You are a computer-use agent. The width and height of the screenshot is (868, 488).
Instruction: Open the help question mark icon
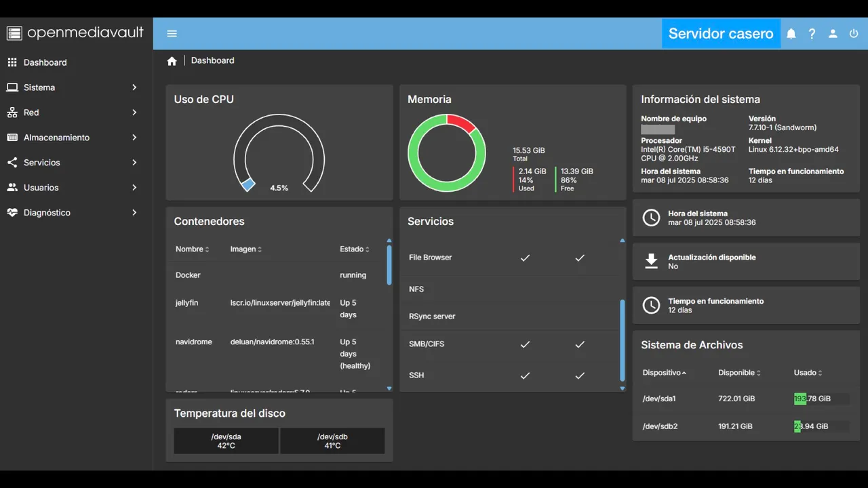coord(812,33)
